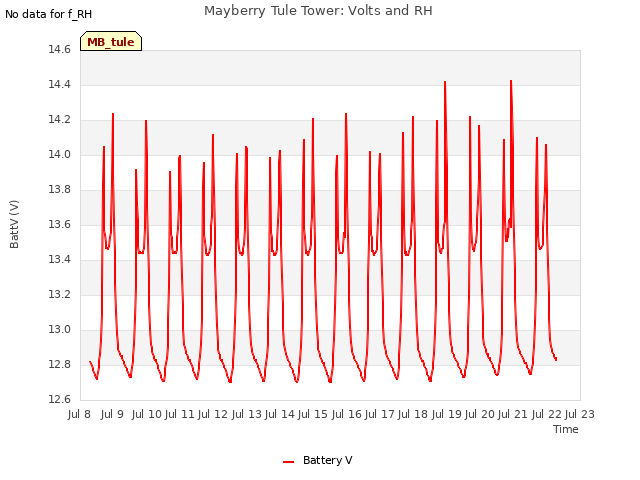Click the 12.6 y-axis tick label
640x480 pixels.
[59, 399]
